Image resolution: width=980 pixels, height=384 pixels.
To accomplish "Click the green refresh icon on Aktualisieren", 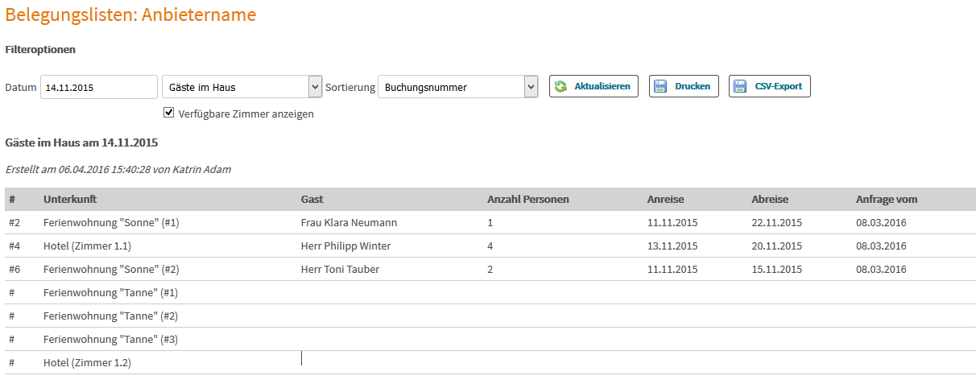I will tap(560, 86).
